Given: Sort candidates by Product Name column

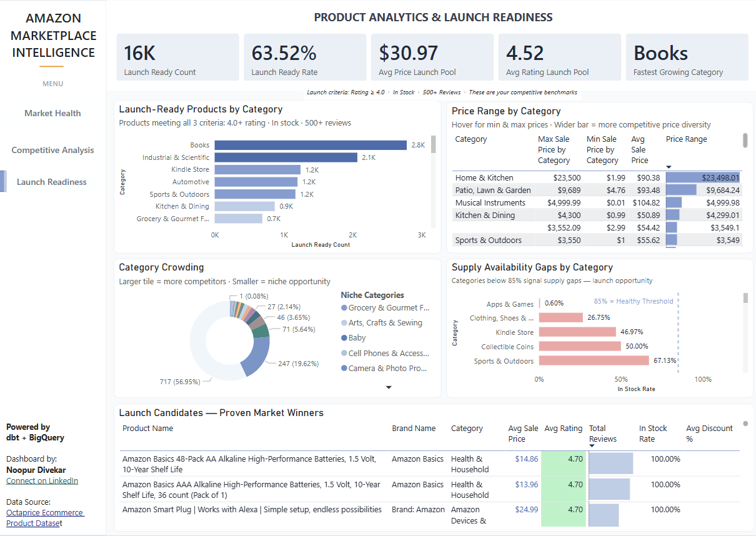Looking at the screenshot, I should 147,429.
